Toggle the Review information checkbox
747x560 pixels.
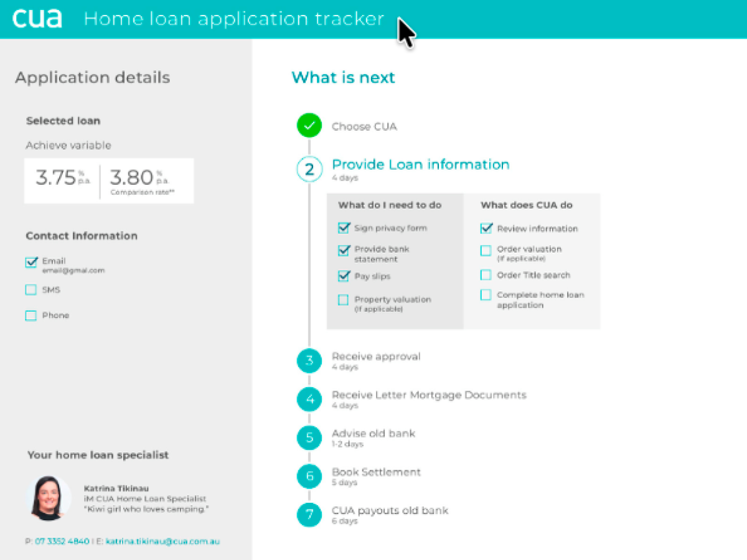[486, 228]
